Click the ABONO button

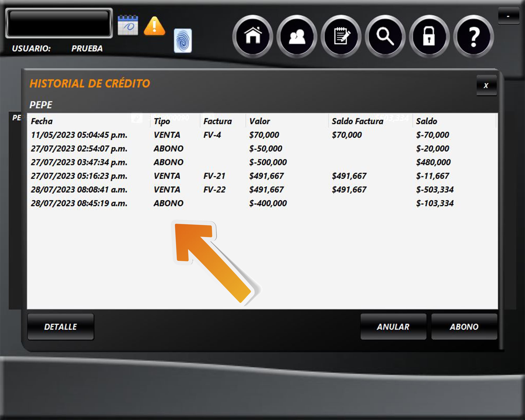(464, 327)
